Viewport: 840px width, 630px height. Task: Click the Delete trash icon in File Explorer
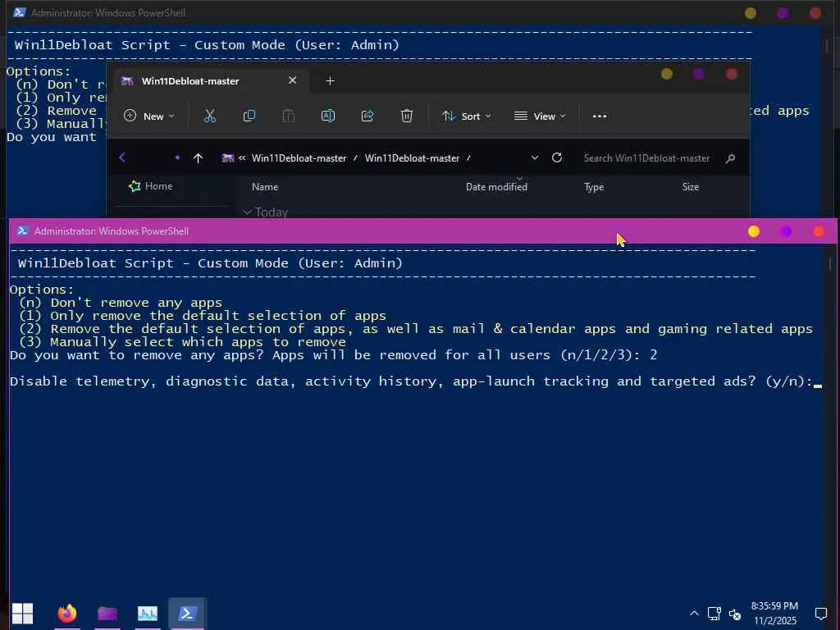coord(407,116)
